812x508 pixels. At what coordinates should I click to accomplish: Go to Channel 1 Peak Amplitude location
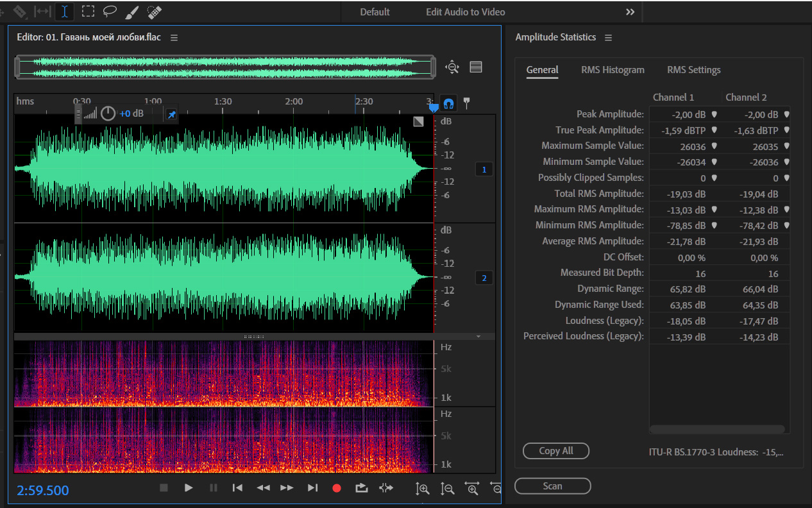tap(713, 114)
